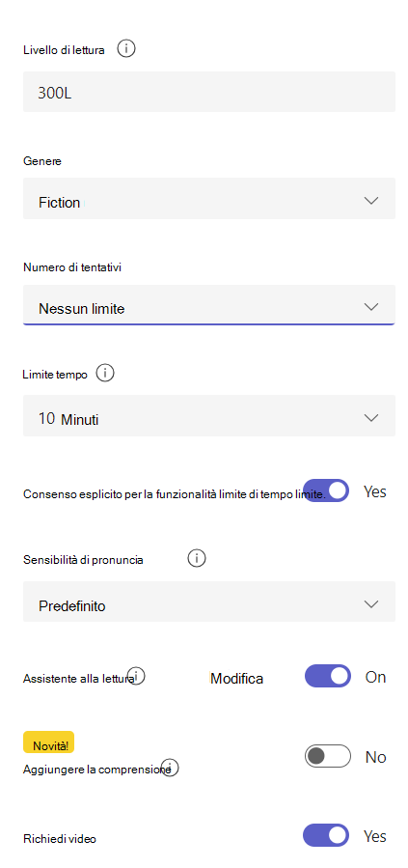
Task: Disable Assistente alla lettura toggle
Action: [x=328, y=676]
